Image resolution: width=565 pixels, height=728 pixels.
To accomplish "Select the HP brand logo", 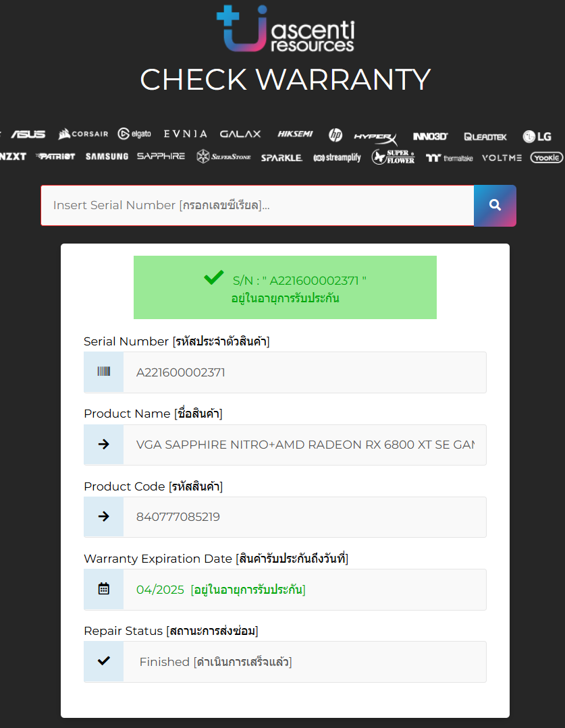I will [x=335, y=135].
